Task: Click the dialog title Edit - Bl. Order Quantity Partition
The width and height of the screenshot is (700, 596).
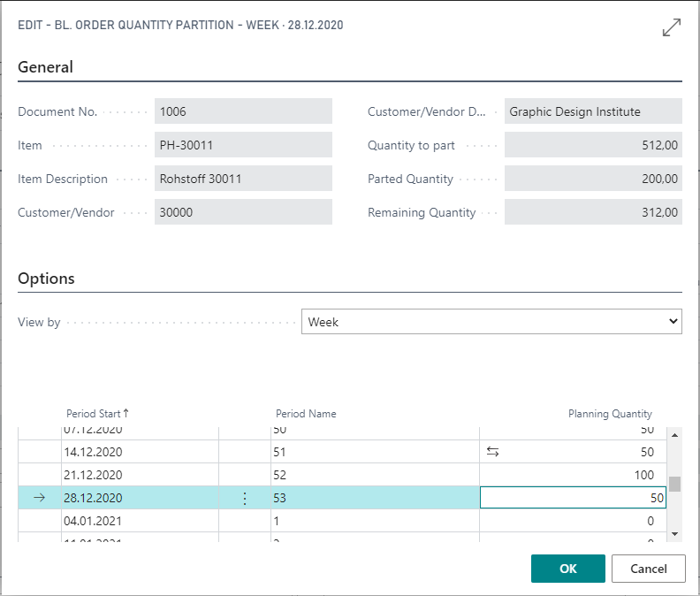Action: (x=180, y=25)
